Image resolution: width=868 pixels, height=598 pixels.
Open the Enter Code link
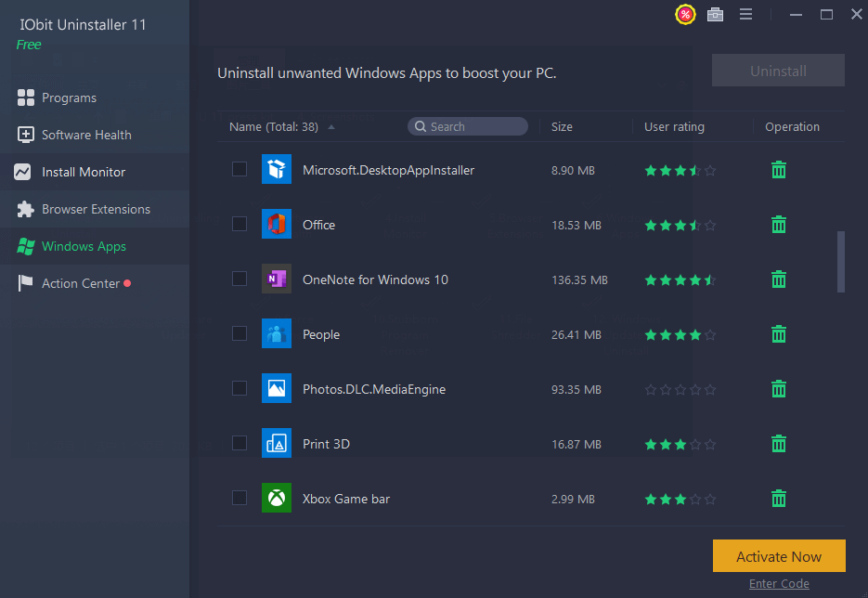coord(778,583)
